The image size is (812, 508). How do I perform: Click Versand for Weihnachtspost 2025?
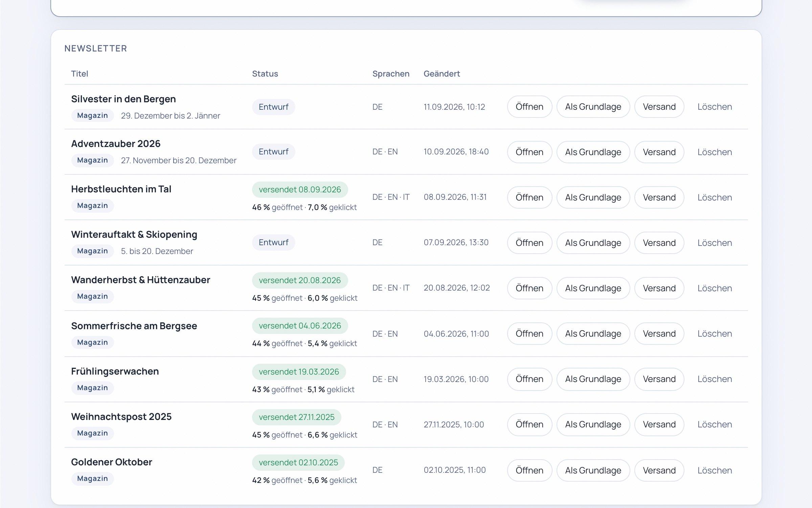pyautogui.click(x=659, y=424)
